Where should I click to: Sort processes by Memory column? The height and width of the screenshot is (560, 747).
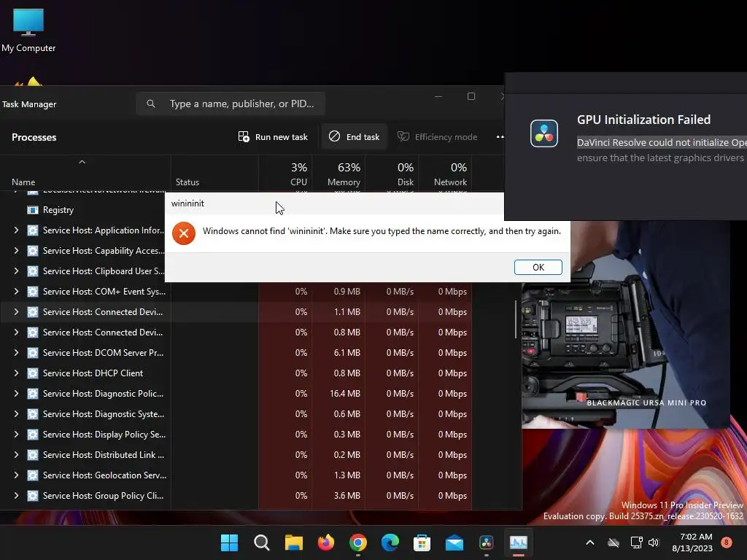tap(338, 174)
